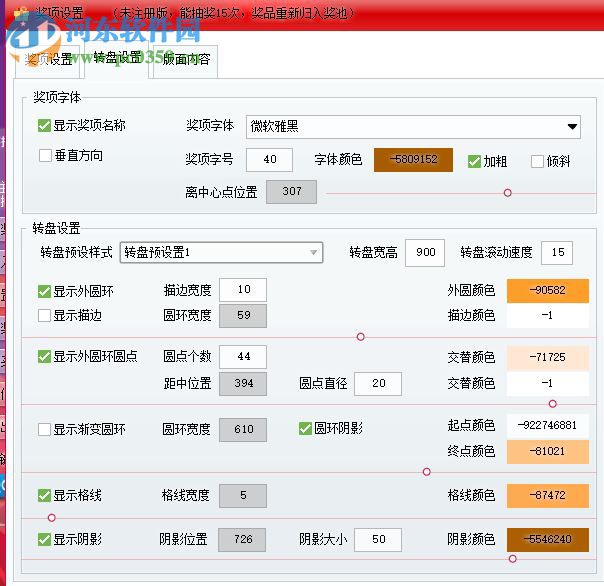
Task: Click the 离中心点位置 value box 307
Action: click(291, 191)
